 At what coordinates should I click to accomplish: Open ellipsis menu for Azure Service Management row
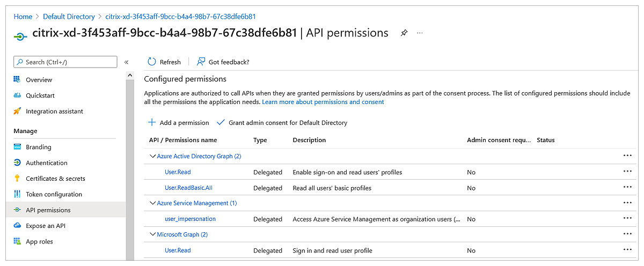tap(627, 203)
